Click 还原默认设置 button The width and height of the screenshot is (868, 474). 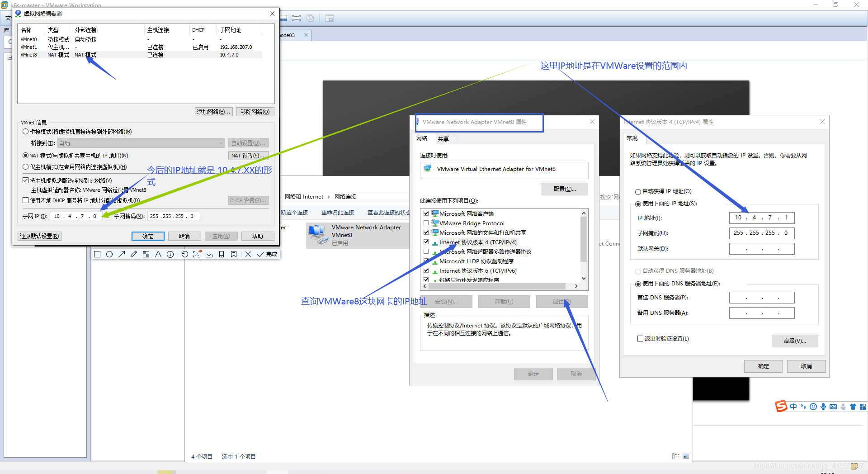39,236
